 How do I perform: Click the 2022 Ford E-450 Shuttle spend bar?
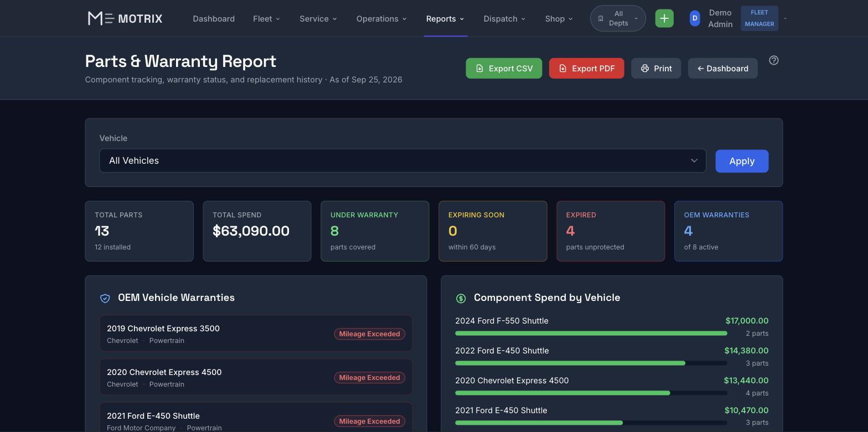click(591, 363)
